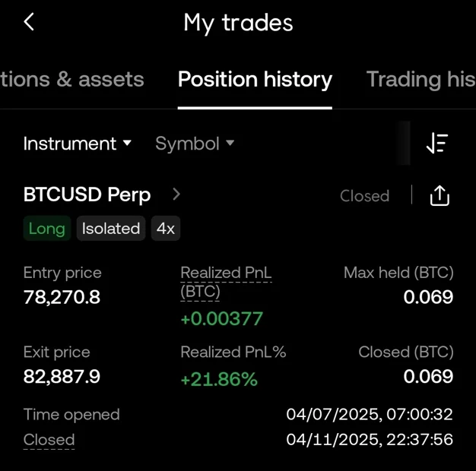Expand the Instrument dropdown
Screen dimensions: 476x471
pos(78,144)
